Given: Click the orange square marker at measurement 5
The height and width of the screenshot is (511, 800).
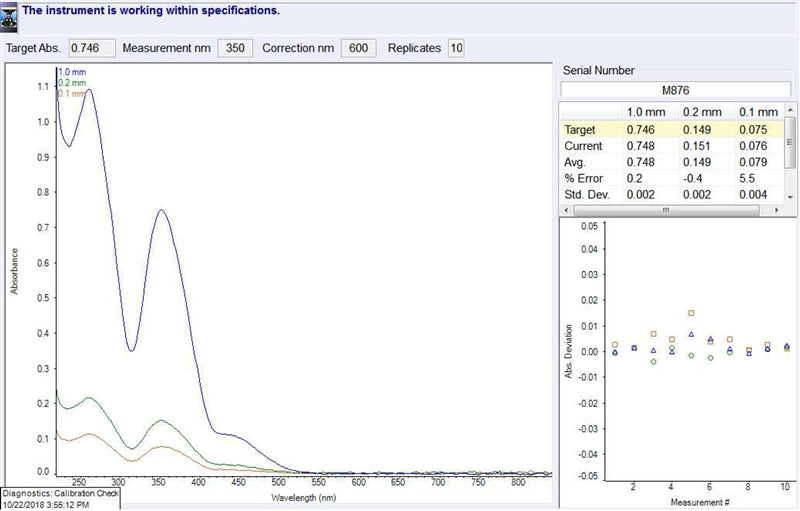Looking at the screenshot, I should (x=691, y=313).
